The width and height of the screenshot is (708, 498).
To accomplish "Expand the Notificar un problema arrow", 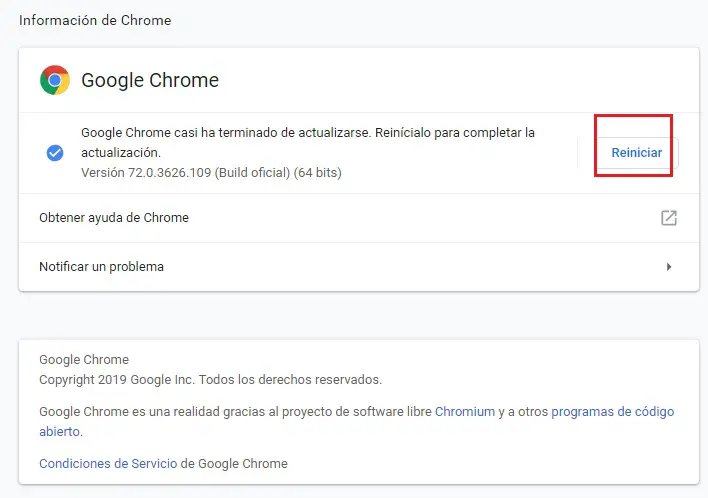I will click(x=669, y=267).
